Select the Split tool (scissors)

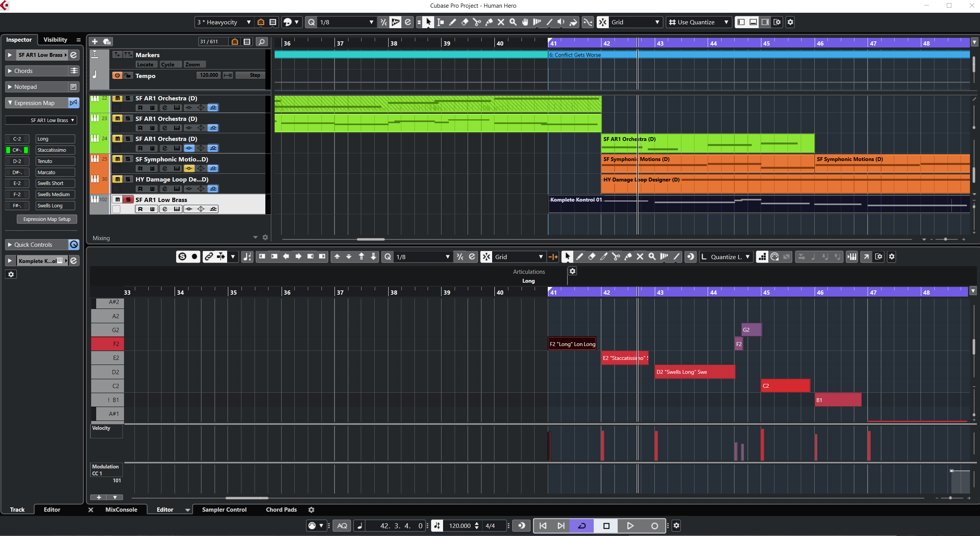477,22
